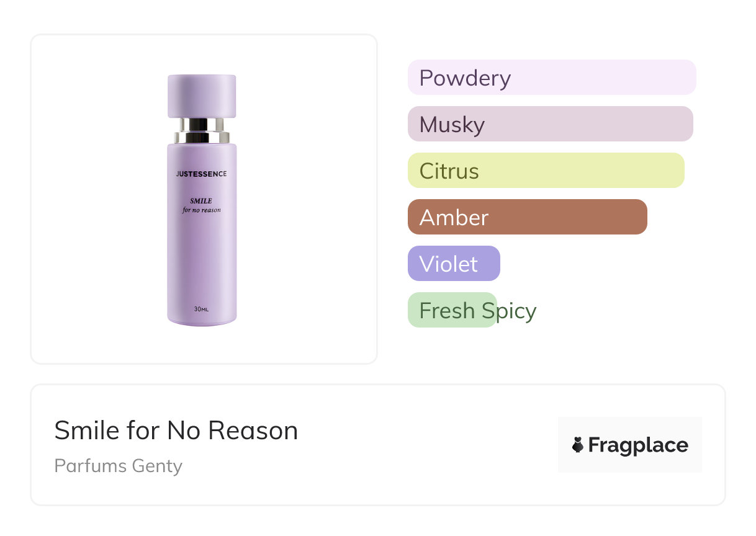
Task: Click the Fragplace perfume bottle logo icon
Action: click(578, 445)
